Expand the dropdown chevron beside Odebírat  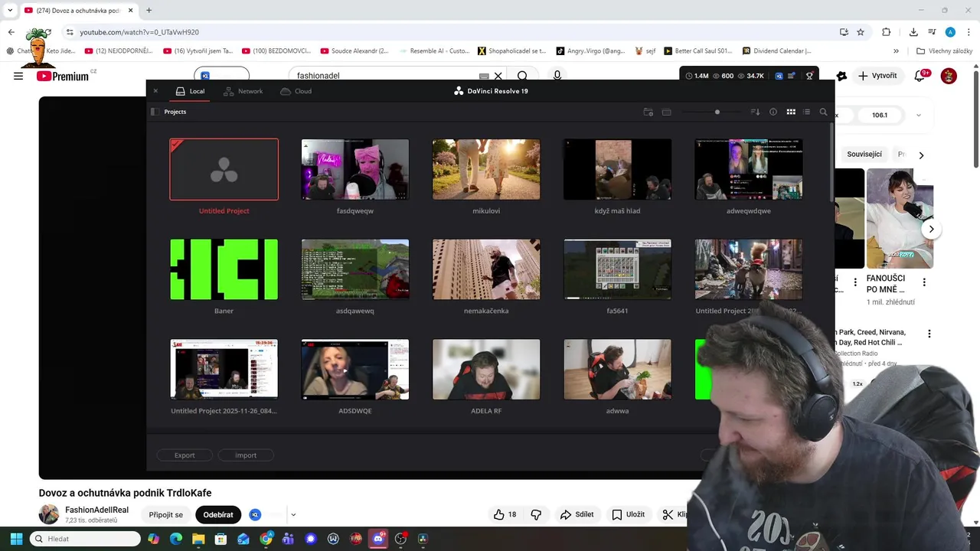(293, 515)
